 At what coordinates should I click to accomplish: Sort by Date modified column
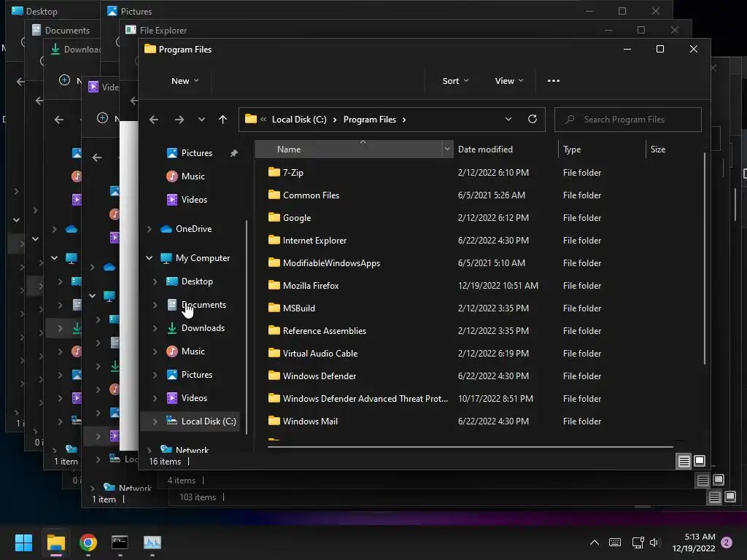505,149
